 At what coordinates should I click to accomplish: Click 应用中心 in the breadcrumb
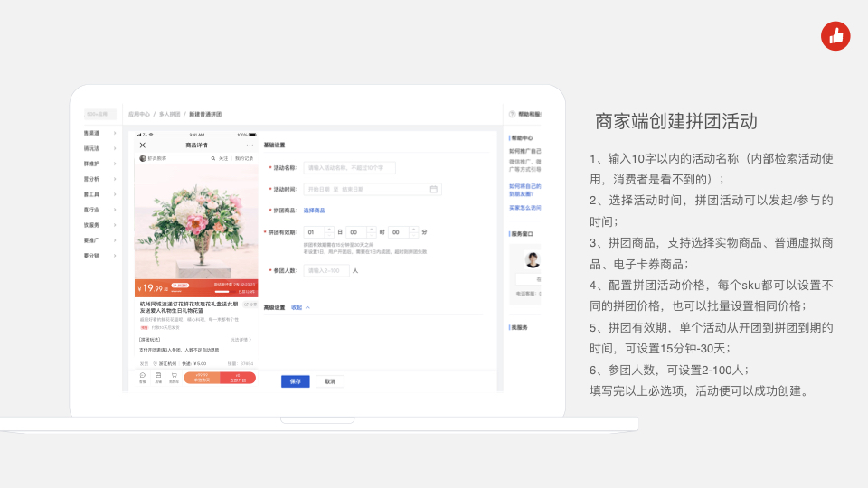click(139, 114)
